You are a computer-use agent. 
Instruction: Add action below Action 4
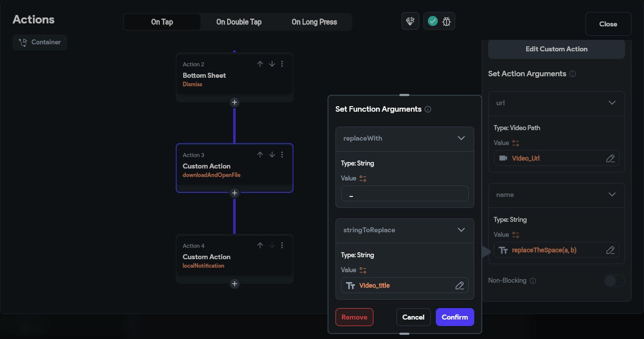[x=235, y=284]
